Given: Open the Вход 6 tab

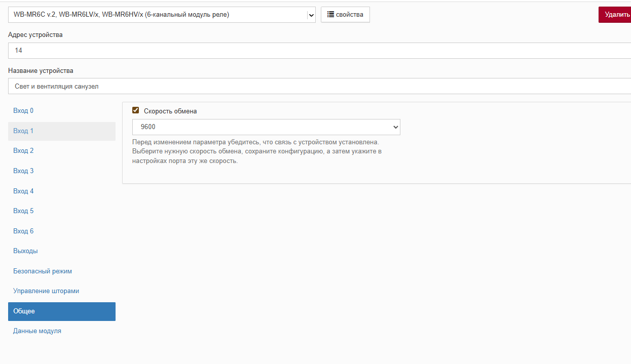Looking at the screenshot, I should [x=23, y=231].
